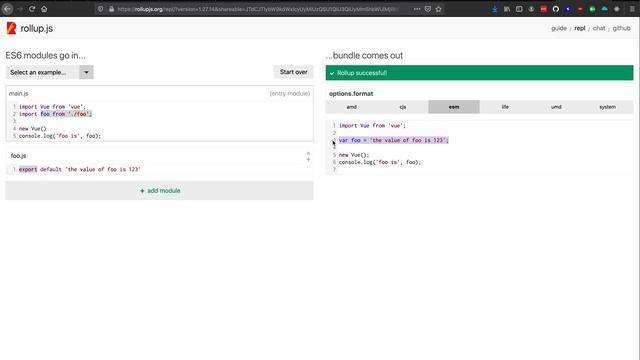Select the amd output format tab
Image resolution: width=640 pixels, height=360 pixels.
tap(351, 107)
